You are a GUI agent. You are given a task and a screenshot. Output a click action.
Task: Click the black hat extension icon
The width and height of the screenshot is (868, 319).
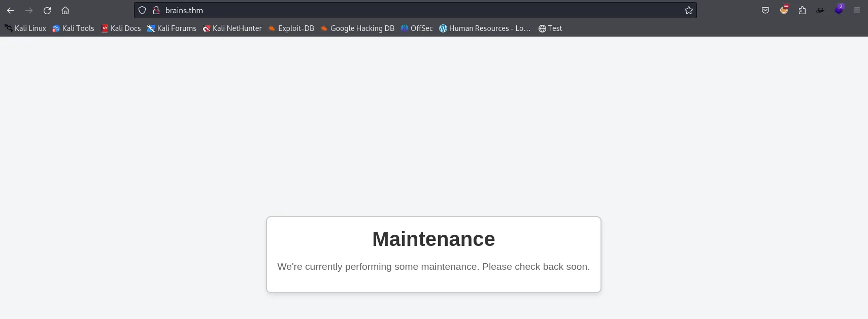pos(820,10)
